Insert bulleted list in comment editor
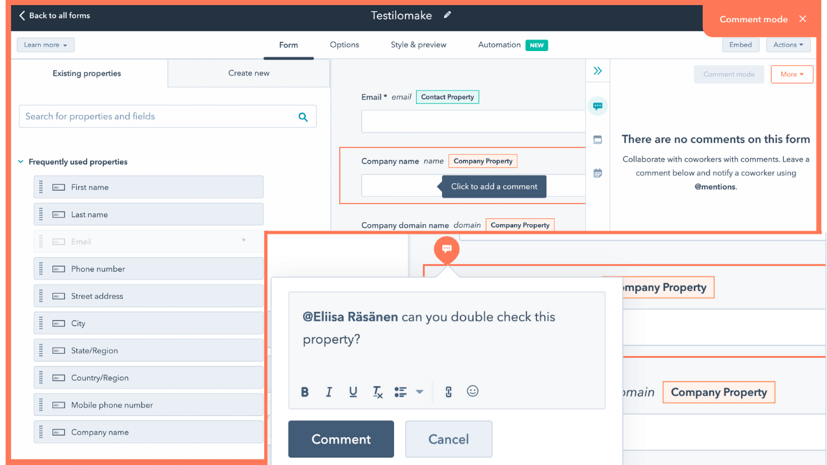The image size is (827, 465). point(401,392)
